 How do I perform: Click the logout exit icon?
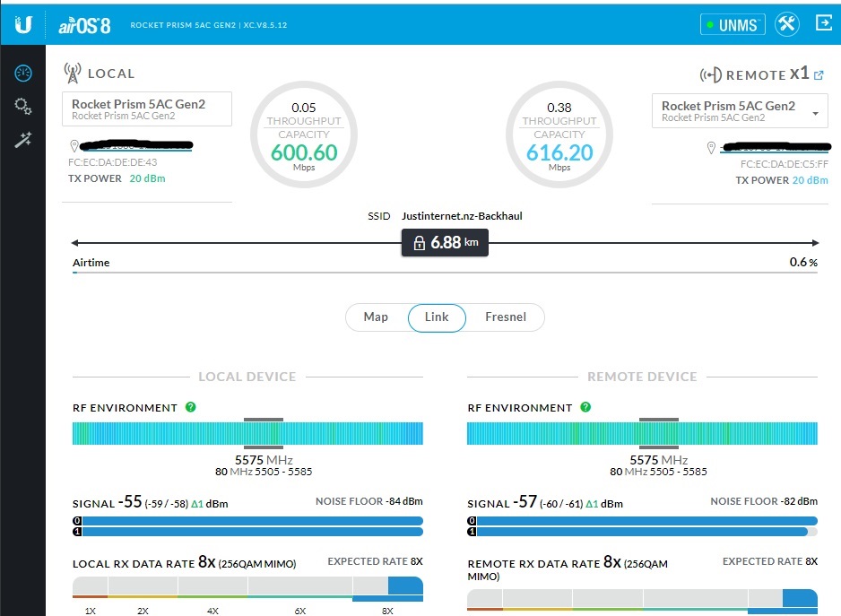(823, 23)
